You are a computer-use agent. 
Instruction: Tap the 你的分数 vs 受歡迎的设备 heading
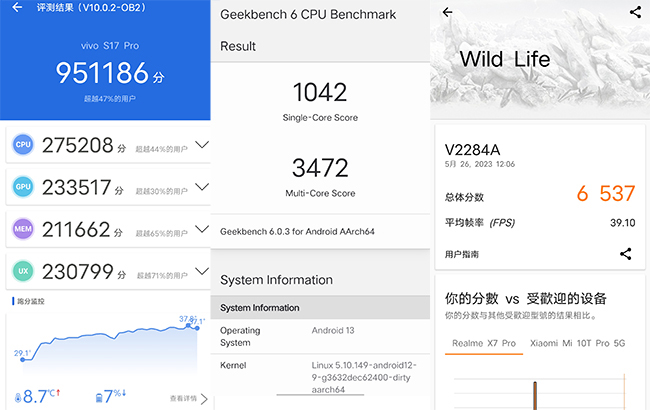pyautogui.click(x=526, y=298)
